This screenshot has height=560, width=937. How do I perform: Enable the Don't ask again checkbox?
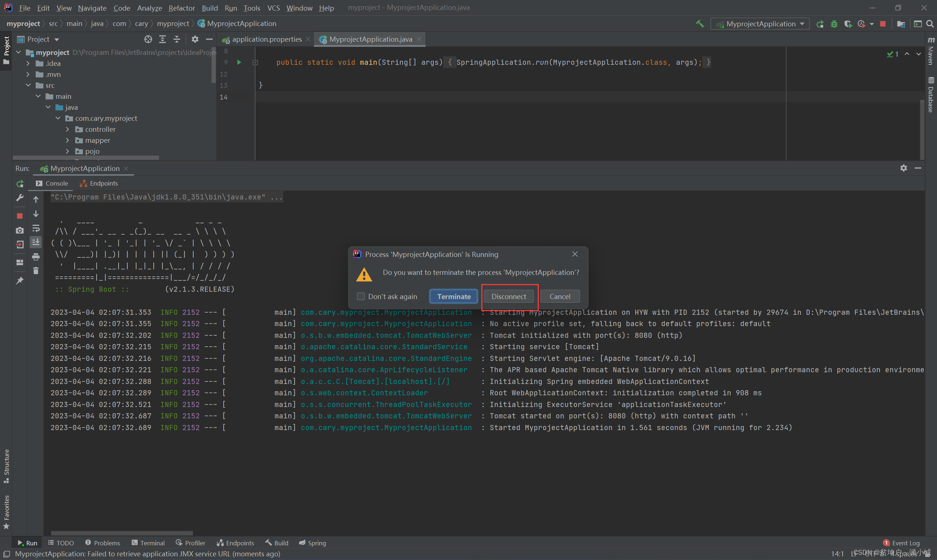[361, 296]
